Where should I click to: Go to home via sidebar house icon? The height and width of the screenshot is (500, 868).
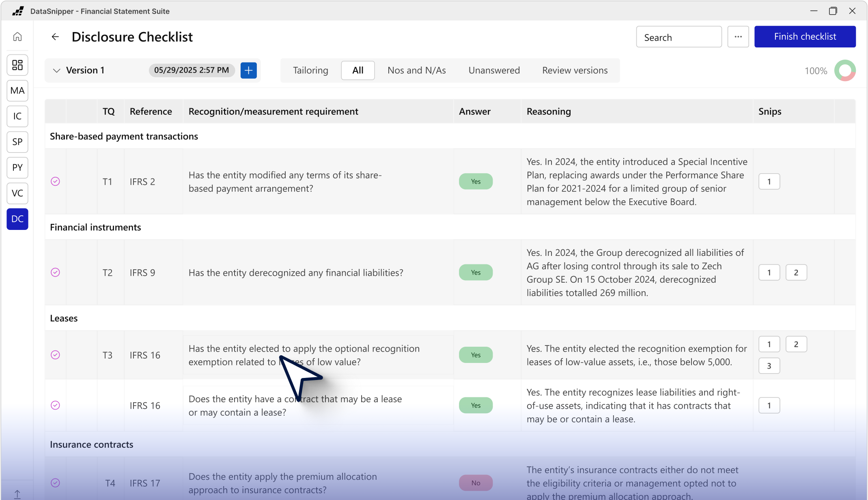click(17, 37)
